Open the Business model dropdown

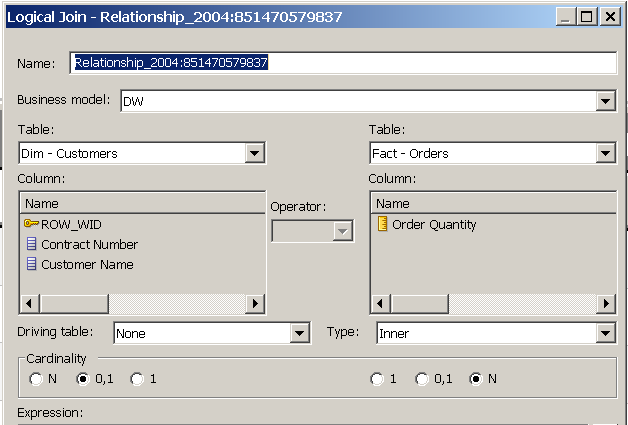click(606, 101)
